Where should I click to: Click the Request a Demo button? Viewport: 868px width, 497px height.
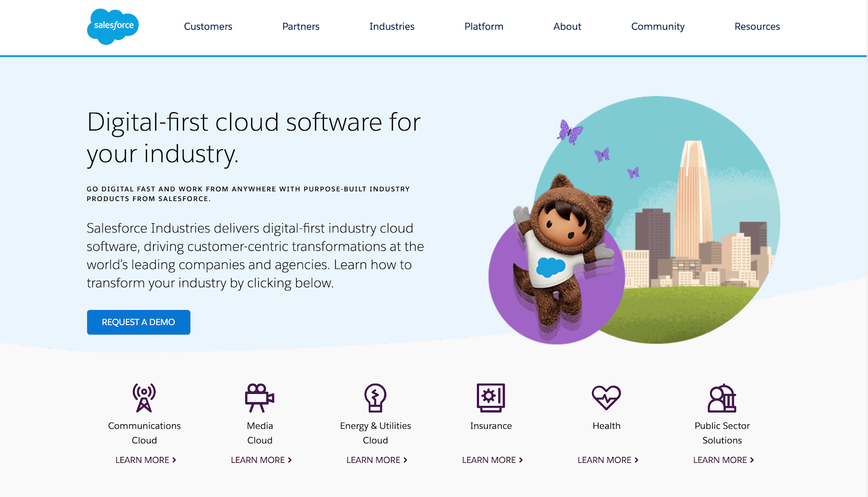pos(138,322)
